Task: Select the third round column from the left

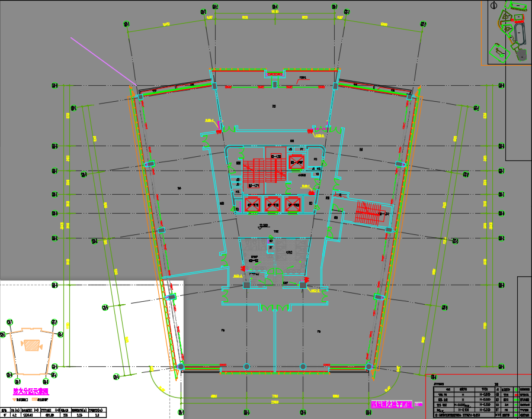Action: [x=303, y=366]
